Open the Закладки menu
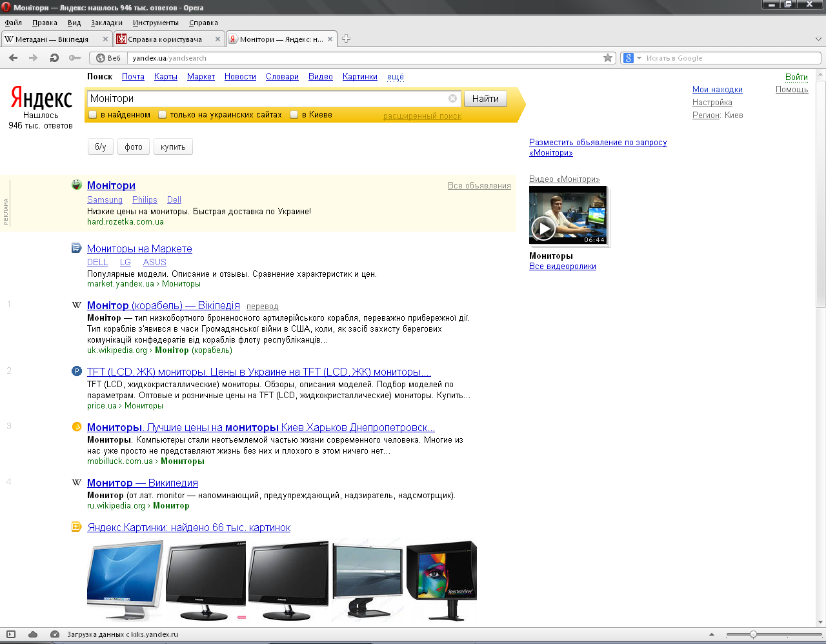This screenshot has width=826, height=644. [106, 23]
